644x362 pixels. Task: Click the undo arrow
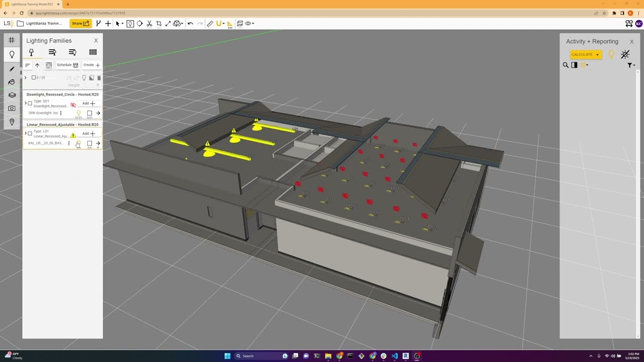(190, 24)
